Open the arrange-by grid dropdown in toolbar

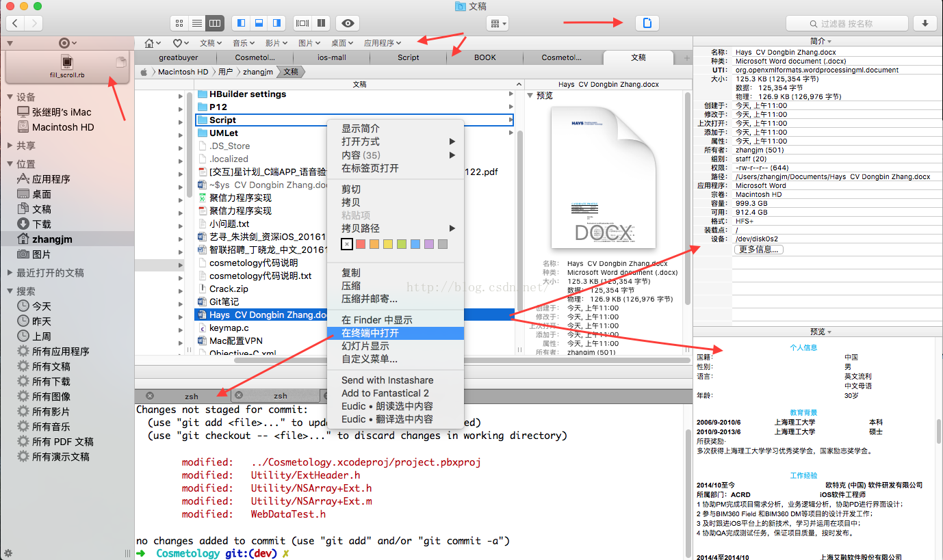pos(498,23)
